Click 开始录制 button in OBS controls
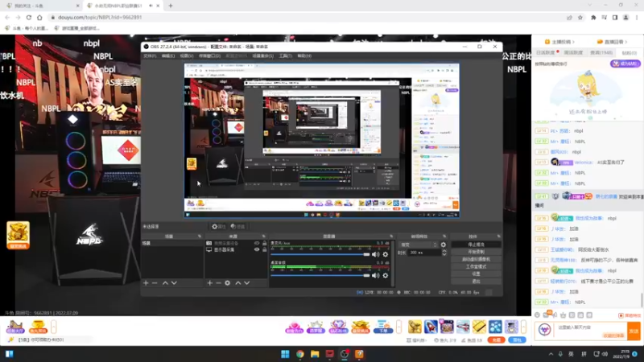Screen dimensions: 644x362 (476, 252)
